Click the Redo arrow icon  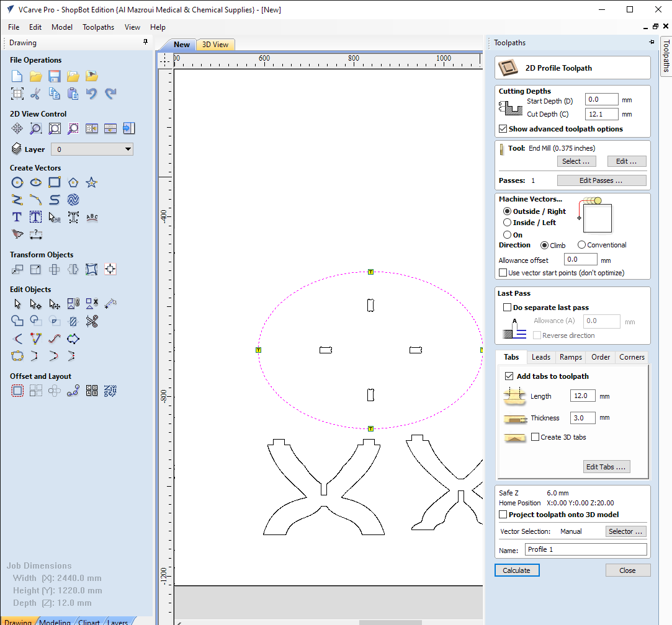click(x=110, y=94)
